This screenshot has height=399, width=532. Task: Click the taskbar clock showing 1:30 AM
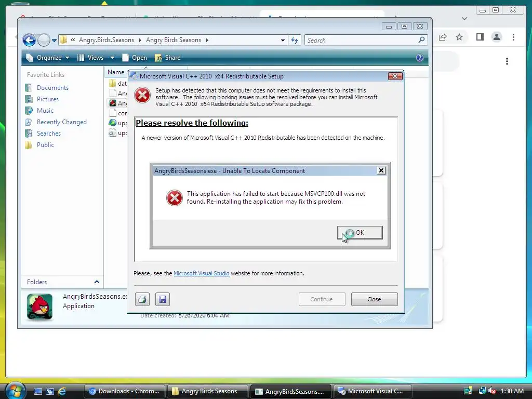point(512,391)
